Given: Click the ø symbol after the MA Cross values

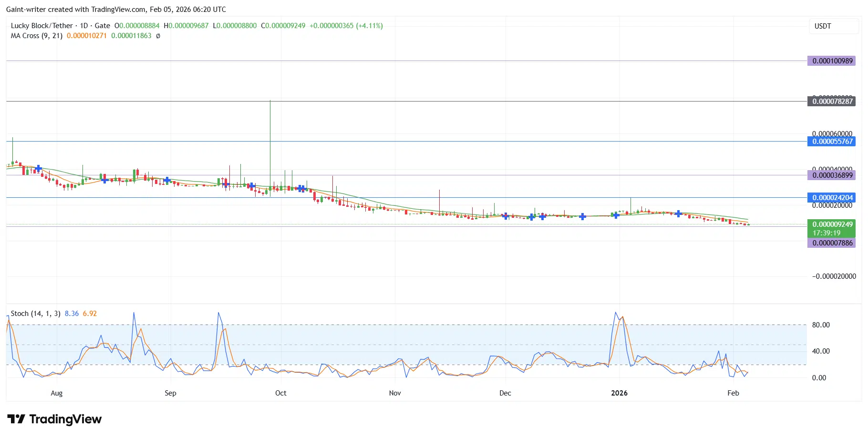Looking at the screenshot, I should point(158,36).
